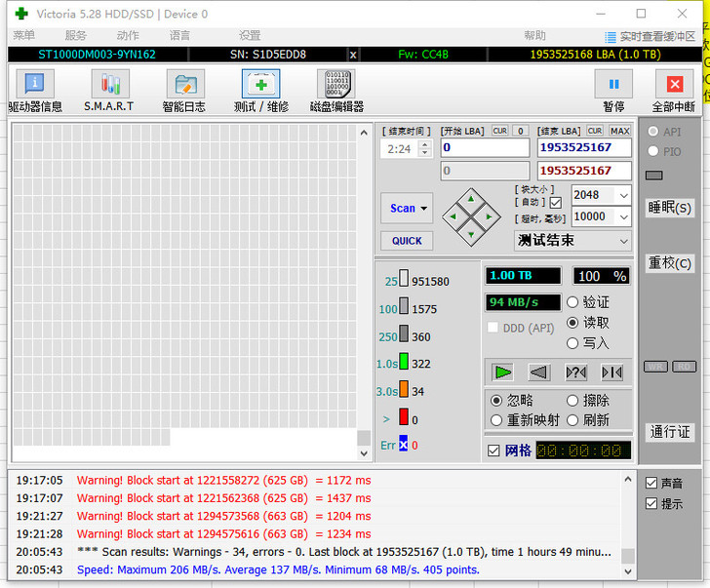Image resolution: width=710 pixels, height=588 pixels.
Task: Expand the timeout 10000 dropdown
Action: [x=623, y=217]
